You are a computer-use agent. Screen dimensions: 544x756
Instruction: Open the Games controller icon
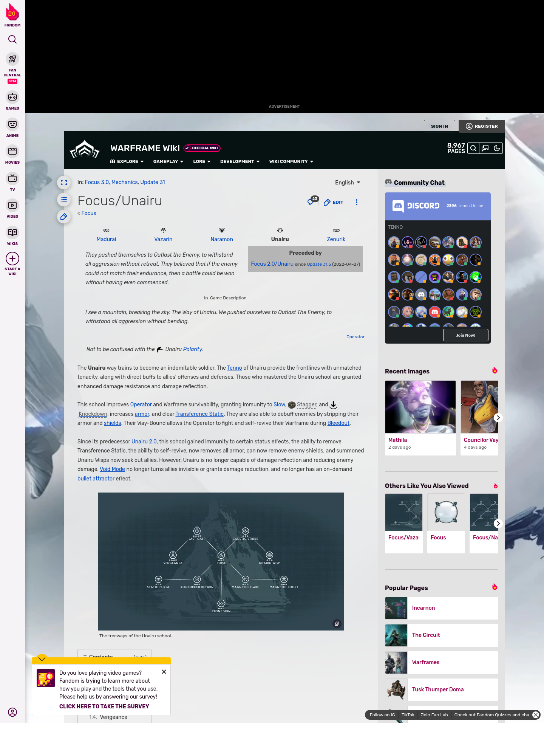pyautogui.click(x=12, y=97)
